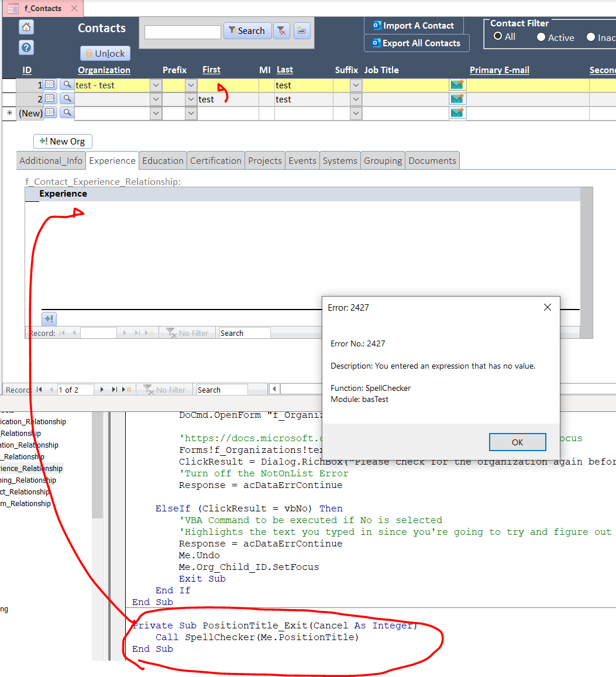Select the Inactive contact filter radio
Viewport: 616px width, 677px height.
591,37
